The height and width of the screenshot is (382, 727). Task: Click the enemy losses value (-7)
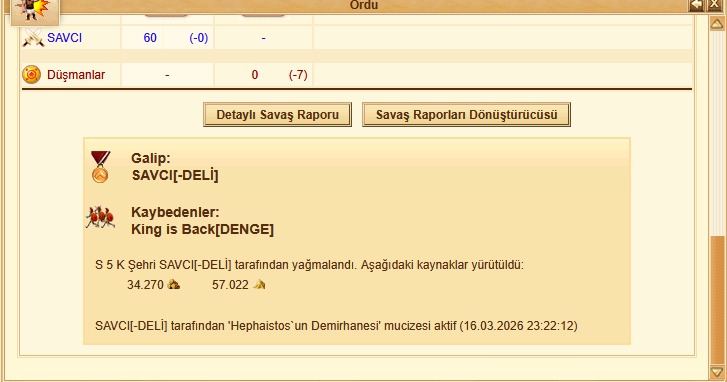(x=298, y=75)
